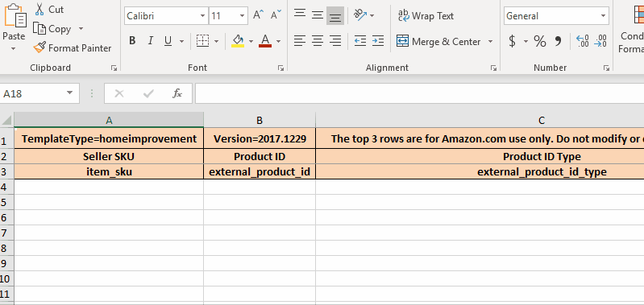This screenshot has width=644, height=305.
Task: Apply Accounting Number Format dollar icon
Action: pos(512,41)
